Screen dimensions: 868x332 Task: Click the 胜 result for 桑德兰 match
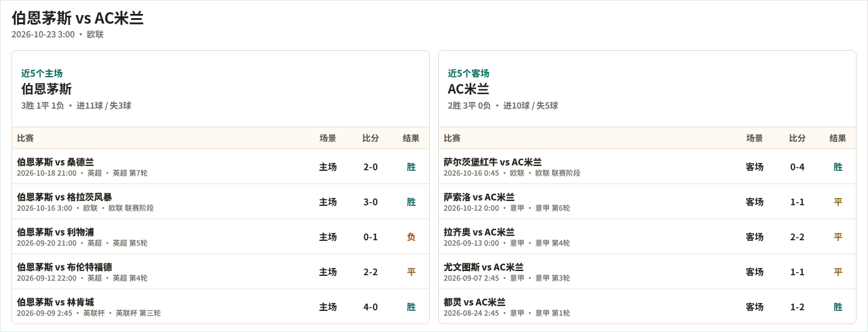pyautogui.click(x=411, y=167)
